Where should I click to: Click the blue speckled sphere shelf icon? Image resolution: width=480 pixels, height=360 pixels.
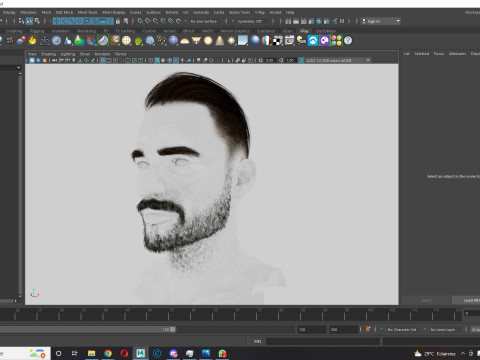(150, 41)
